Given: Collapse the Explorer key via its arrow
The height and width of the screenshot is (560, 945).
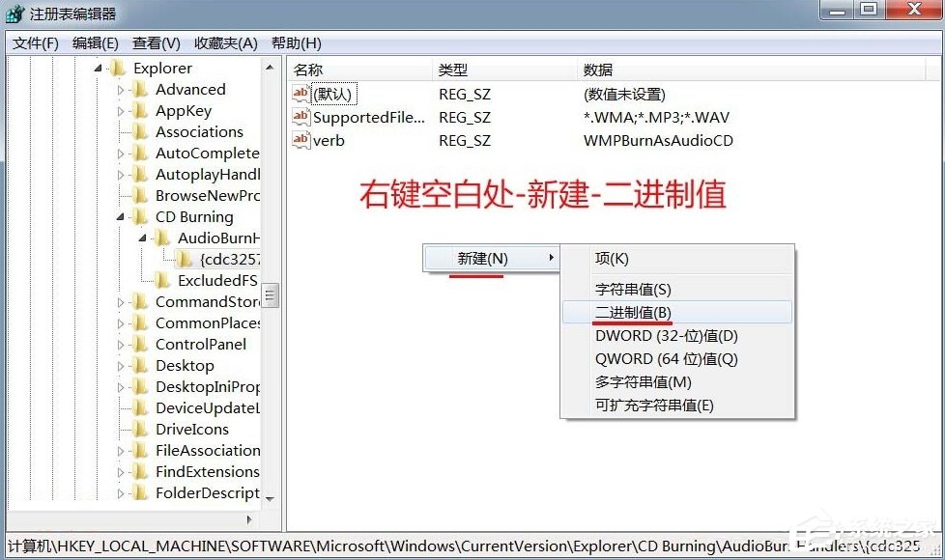Looking at the screenshot, I should tap(97, 68).
